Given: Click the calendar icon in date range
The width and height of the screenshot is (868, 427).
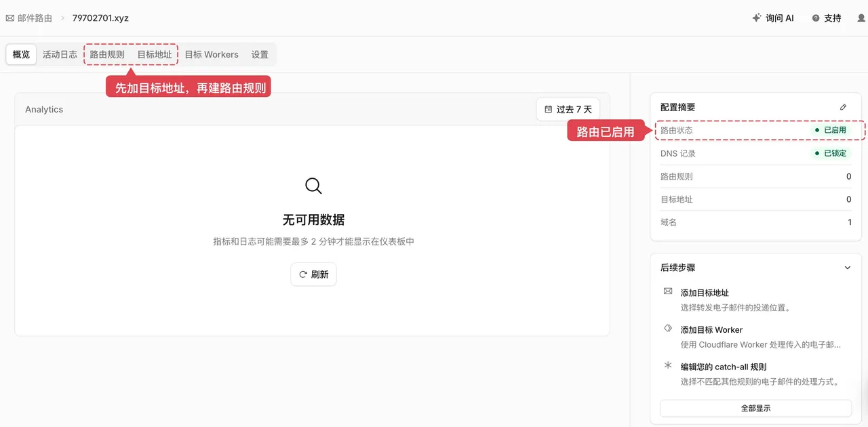Looking at the screenshot, I should coord(548,109).
